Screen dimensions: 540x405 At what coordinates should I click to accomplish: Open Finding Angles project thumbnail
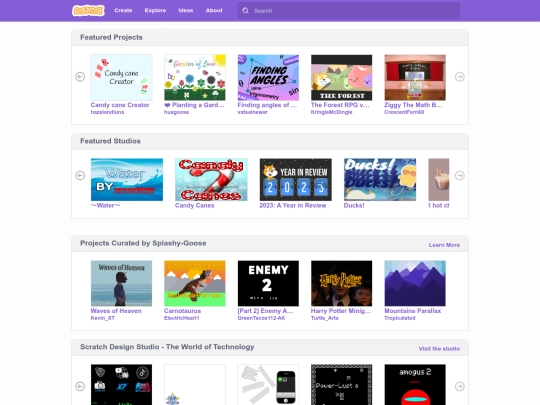268,77
